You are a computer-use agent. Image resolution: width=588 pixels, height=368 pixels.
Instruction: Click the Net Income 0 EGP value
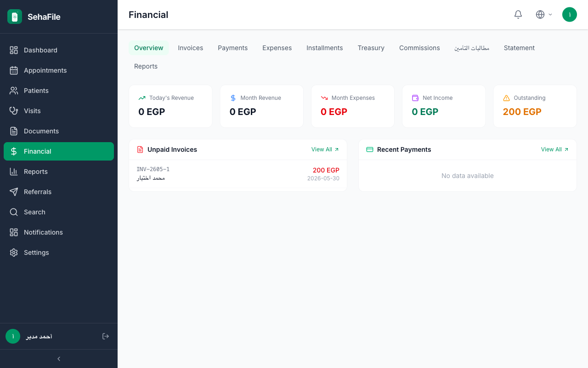tap(425, 112)
